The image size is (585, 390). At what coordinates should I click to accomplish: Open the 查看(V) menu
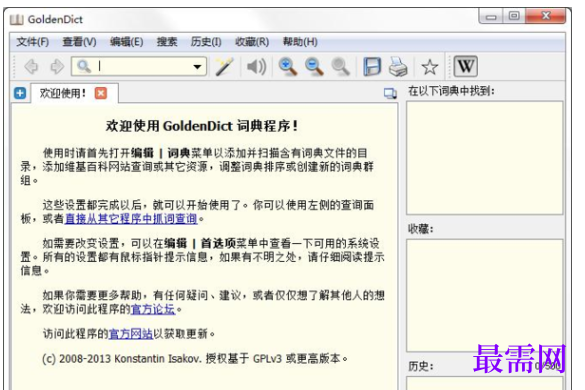79,41
